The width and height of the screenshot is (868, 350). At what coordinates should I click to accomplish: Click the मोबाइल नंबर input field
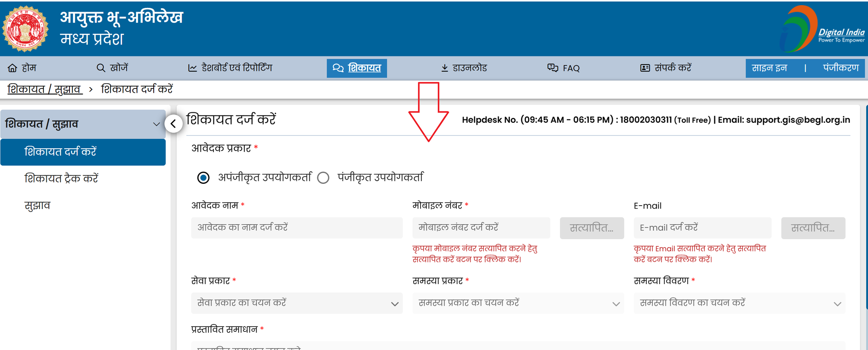(481, 228)
